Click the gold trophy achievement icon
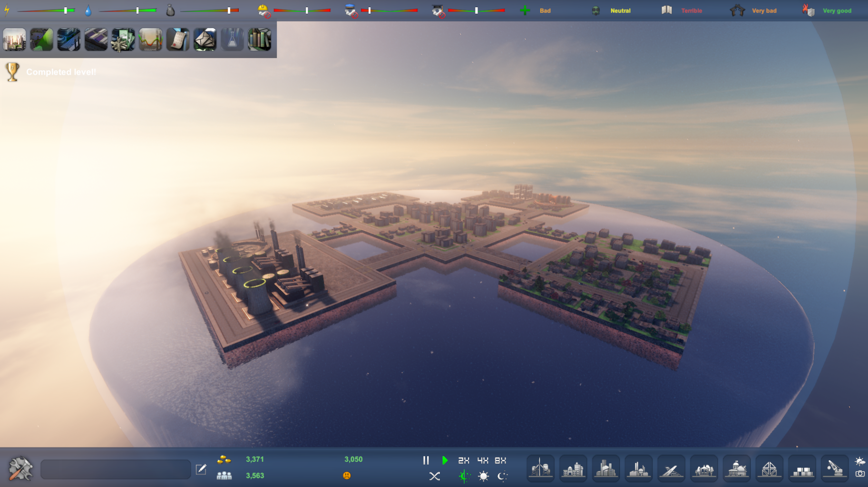 [x=12, y=72]
